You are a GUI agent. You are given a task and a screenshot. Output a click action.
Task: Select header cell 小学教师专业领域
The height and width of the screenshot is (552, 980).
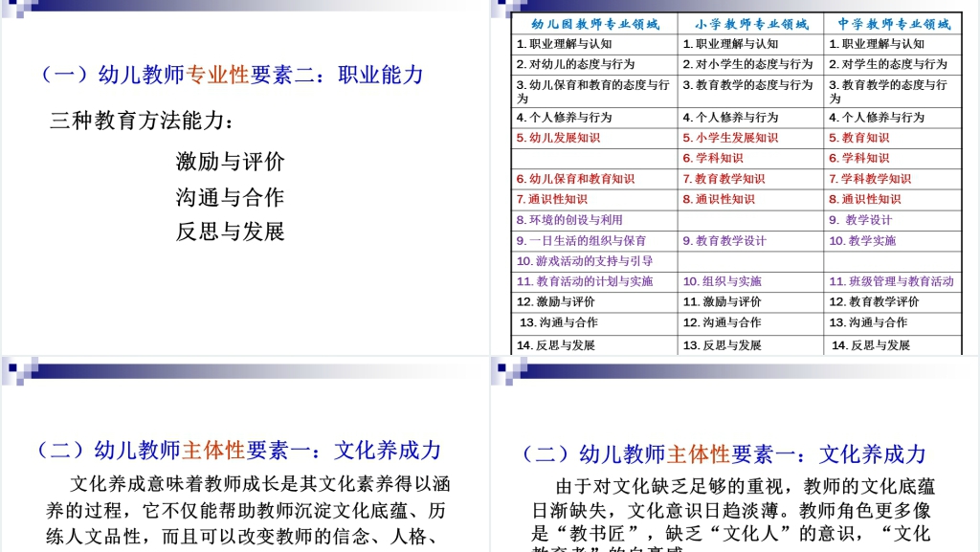[x=751, y=24]
